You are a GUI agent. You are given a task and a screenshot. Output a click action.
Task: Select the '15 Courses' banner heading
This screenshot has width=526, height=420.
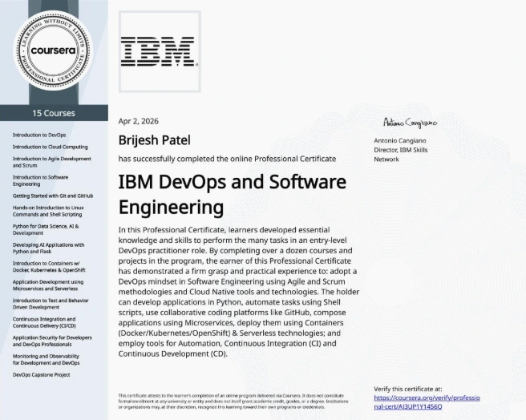(x=54, y=113)
